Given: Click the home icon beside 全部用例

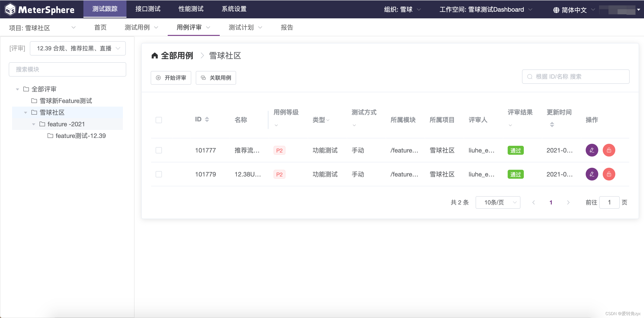Looking at the screenshot, I should point(154,55).
